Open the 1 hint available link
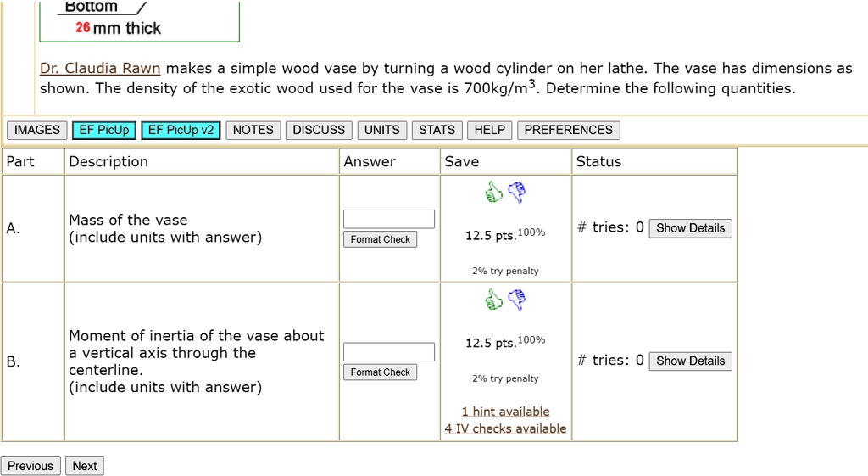 point(505,412)
